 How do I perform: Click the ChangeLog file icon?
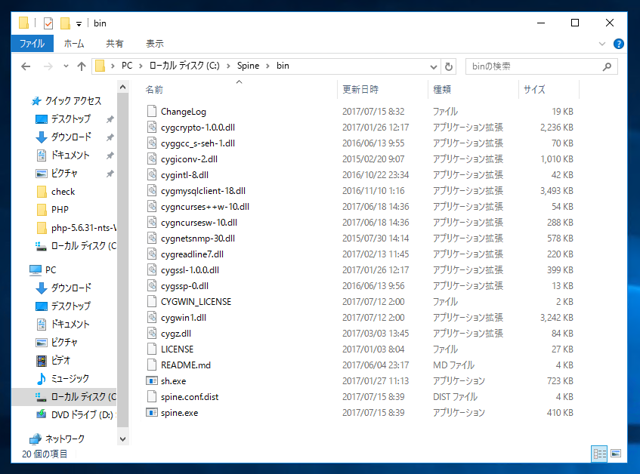(152, 111)
